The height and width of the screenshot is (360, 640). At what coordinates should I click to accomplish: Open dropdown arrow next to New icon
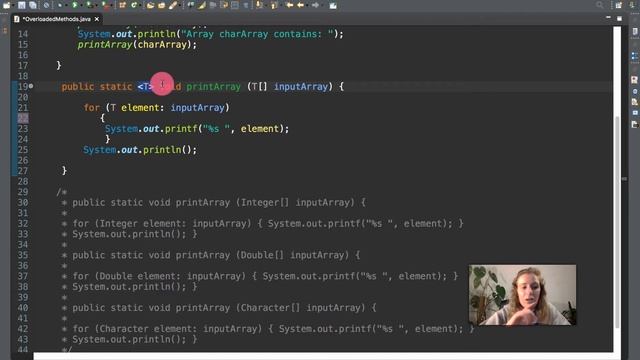point(13,6)
